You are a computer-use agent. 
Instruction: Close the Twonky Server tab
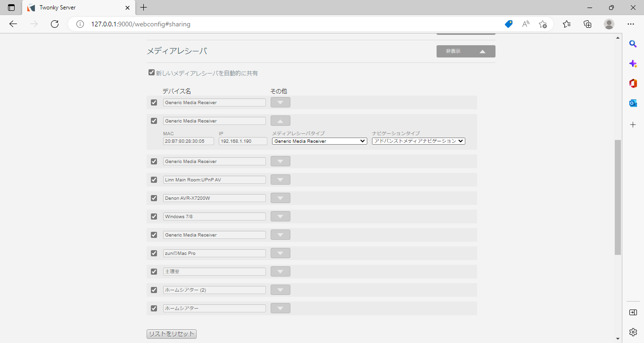tap(128, 8)
